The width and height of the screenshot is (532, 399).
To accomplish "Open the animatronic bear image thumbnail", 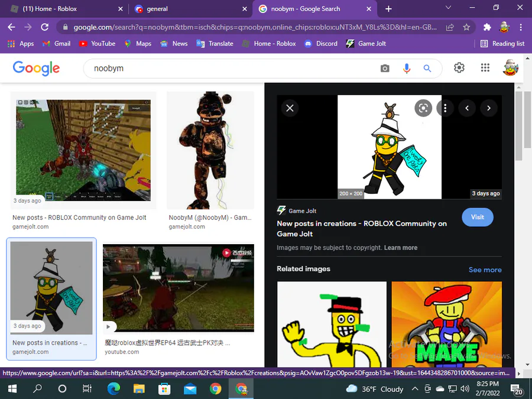I will tap(210, 150).
